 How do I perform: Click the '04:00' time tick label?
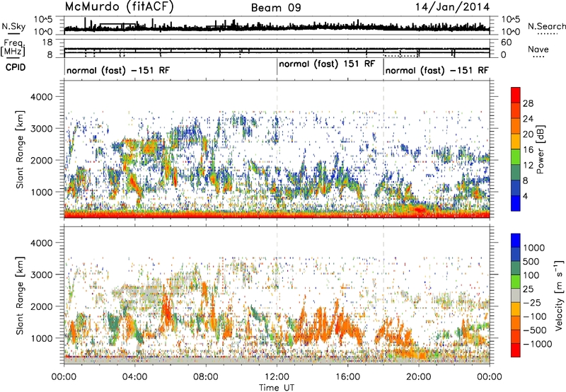coord(134,377)
